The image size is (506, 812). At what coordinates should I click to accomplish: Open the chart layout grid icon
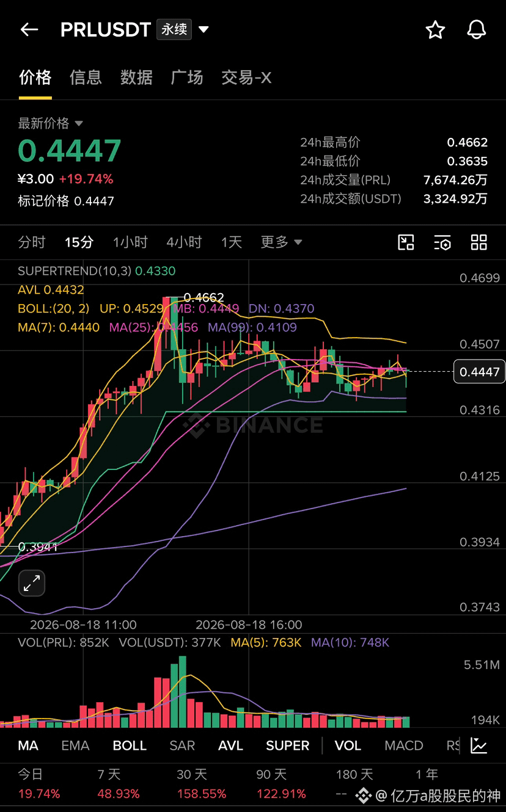tap(479, 242)
